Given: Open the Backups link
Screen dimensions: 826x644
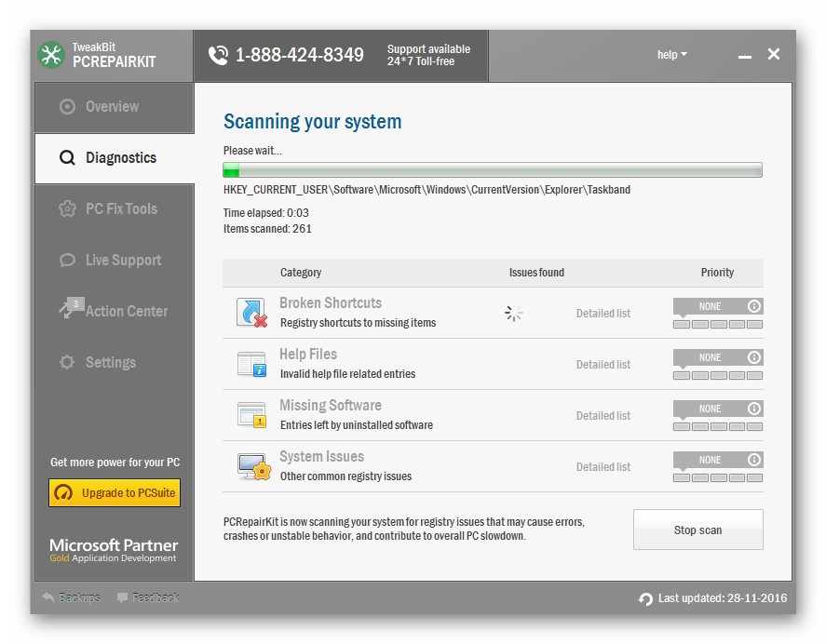Looking at the screenshot, I should pos(79,597).
